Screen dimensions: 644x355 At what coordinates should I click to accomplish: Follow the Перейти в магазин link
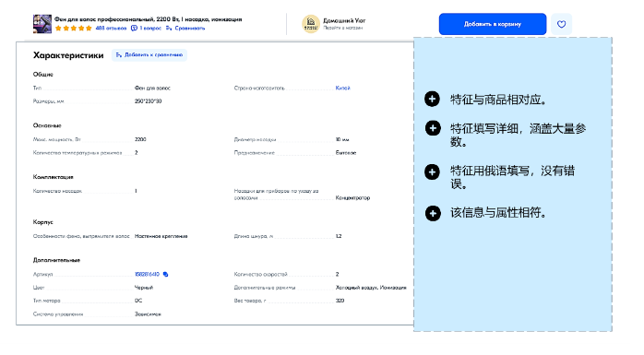coord(342,28)
